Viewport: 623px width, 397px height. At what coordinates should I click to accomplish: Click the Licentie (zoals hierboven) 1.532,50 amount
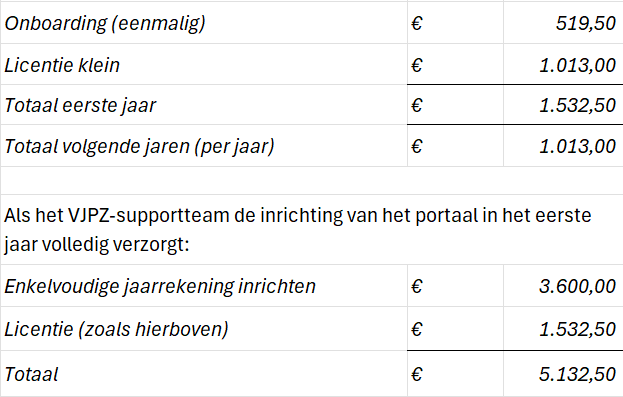pyautogui.click(x=563, y=329)
